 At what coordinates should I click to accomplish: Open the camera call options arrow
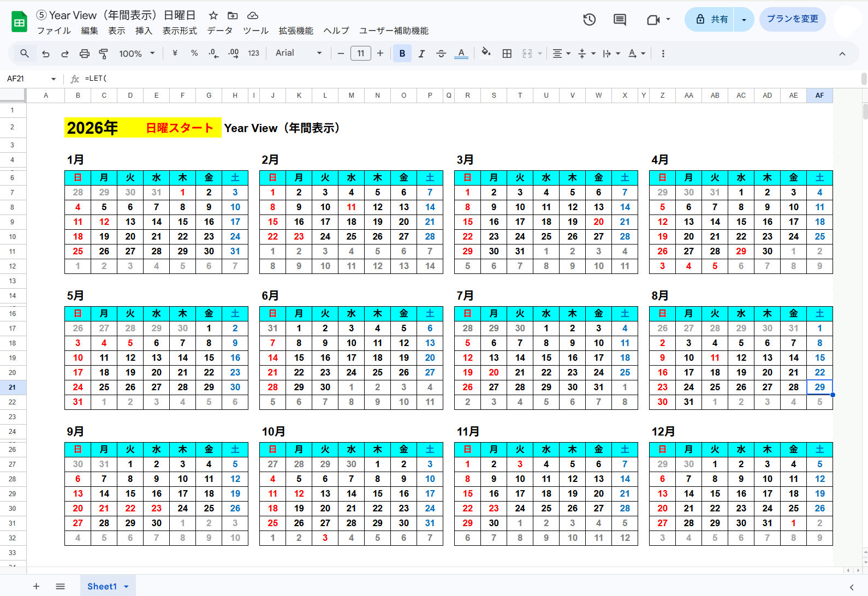668,19
